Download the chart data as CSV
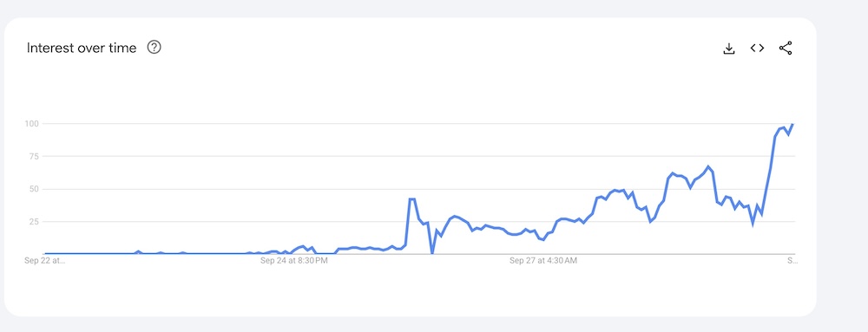868x332 pixels. coord(729,48)
